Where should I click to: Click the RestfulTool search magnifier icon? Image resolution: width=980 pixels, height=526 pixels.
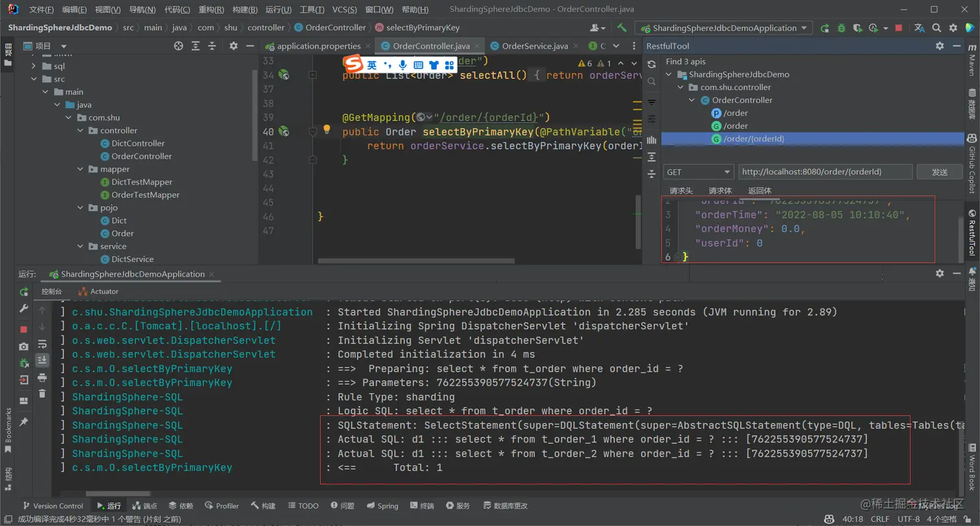click(652, 82)
